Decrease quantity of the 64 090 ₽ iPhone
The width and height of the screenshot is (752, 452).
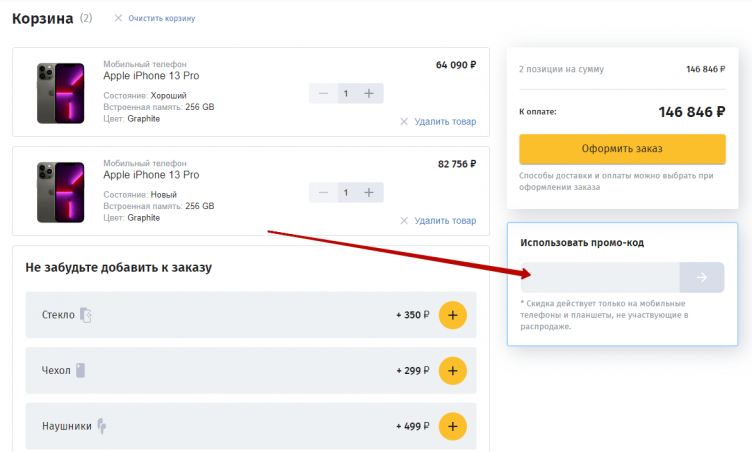pyautogui.click(x=323, y=93)
